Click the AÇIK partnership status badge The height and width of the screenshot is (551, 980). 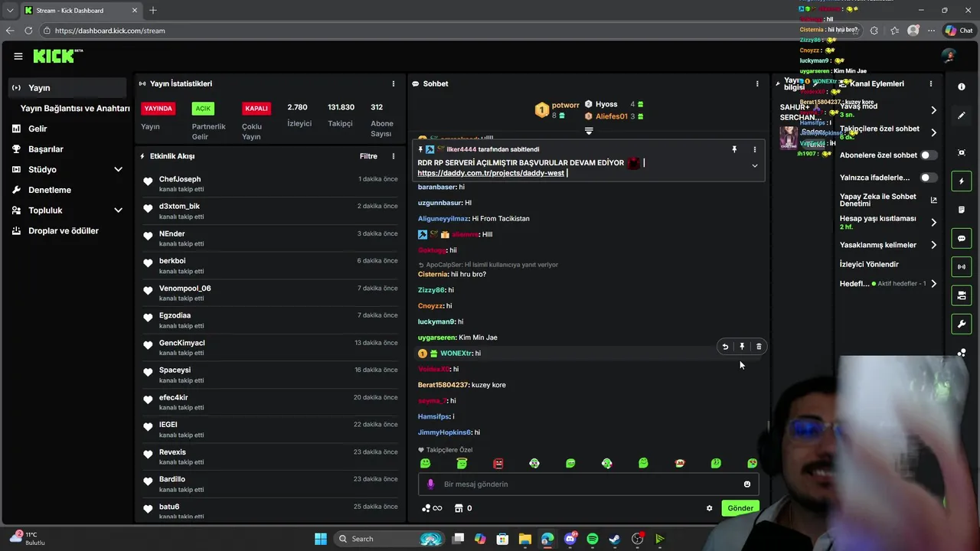tap(202, 109)
